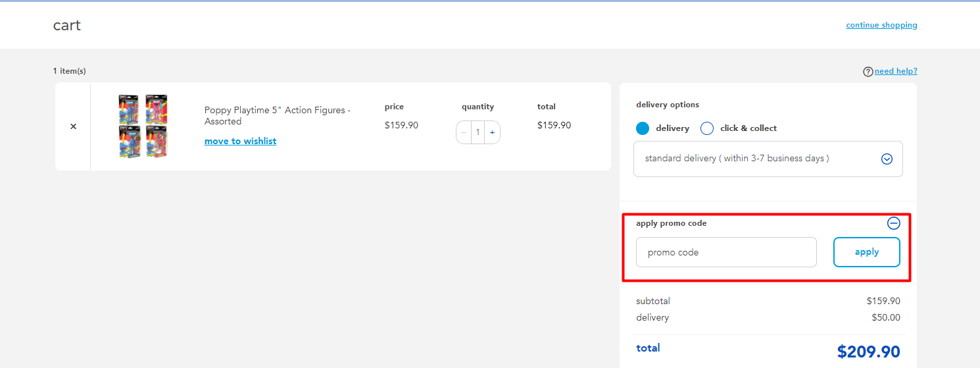Select the click & collect radio option
The width and height of the screenshot is (980, 368).
pos(707,128)
